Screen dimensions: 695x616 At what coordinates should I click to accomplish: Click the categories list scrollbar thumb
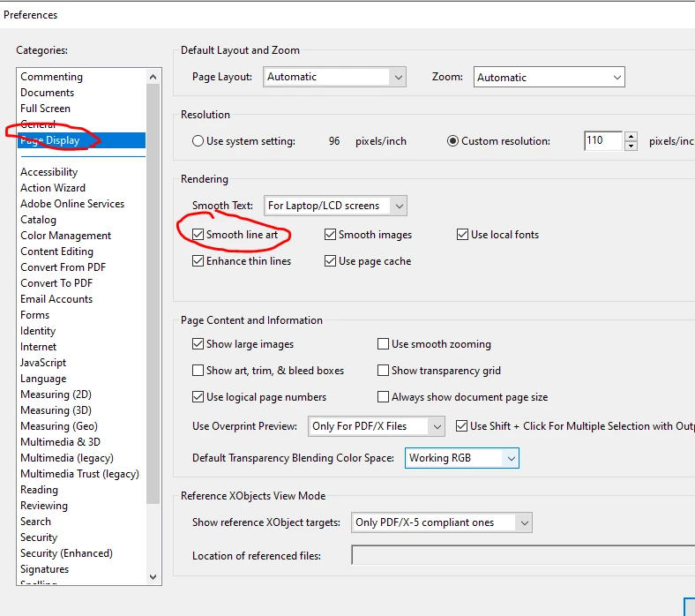(153, 295)
